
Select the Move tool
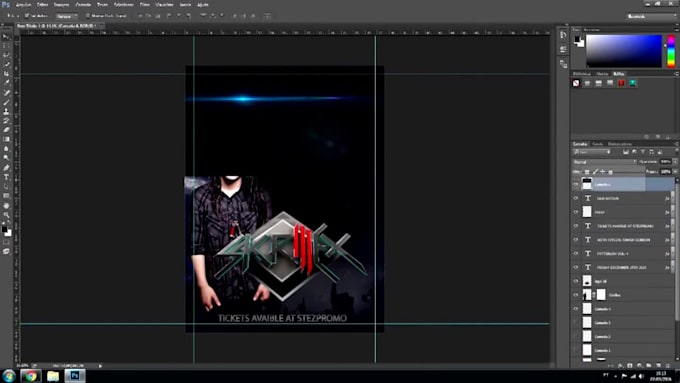6,36
